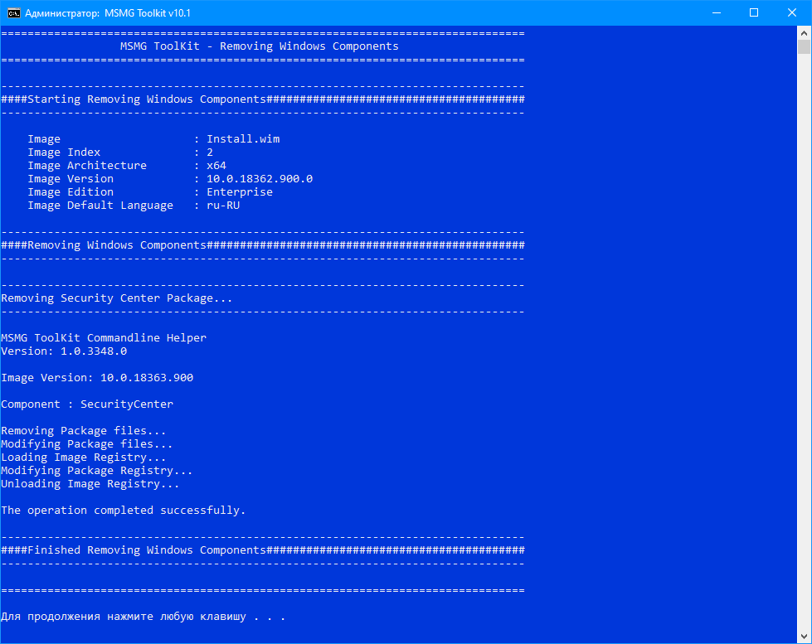This screenshot has height=644, width=812.
Task: Click the line 'Modifying Package Registry...'
Action: pyautogui.click(x=97, y=471)
